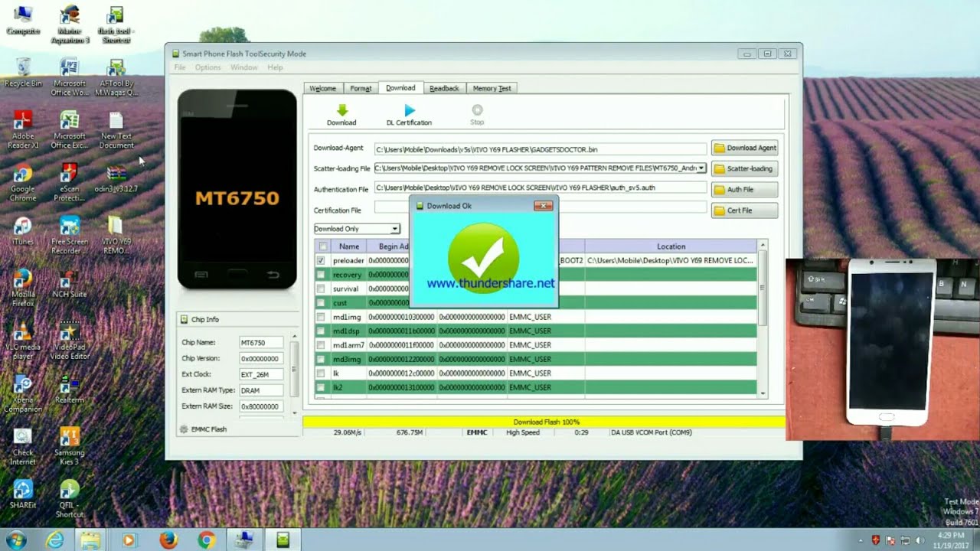Click the Download Agent button
Screen dimensions: 980x551
744,148
